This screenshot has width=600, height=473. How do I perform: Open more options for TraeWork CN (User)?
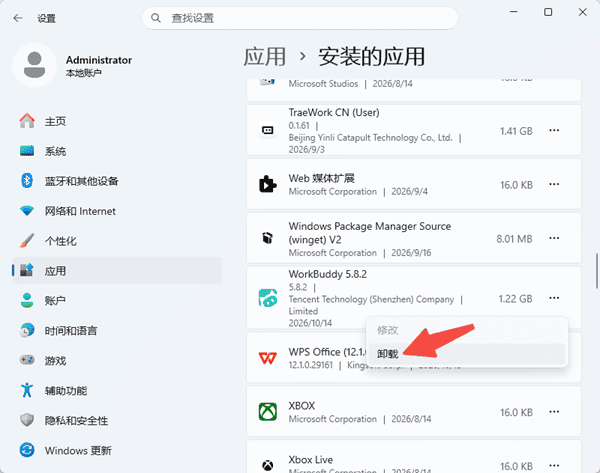(x=554, y=130)
